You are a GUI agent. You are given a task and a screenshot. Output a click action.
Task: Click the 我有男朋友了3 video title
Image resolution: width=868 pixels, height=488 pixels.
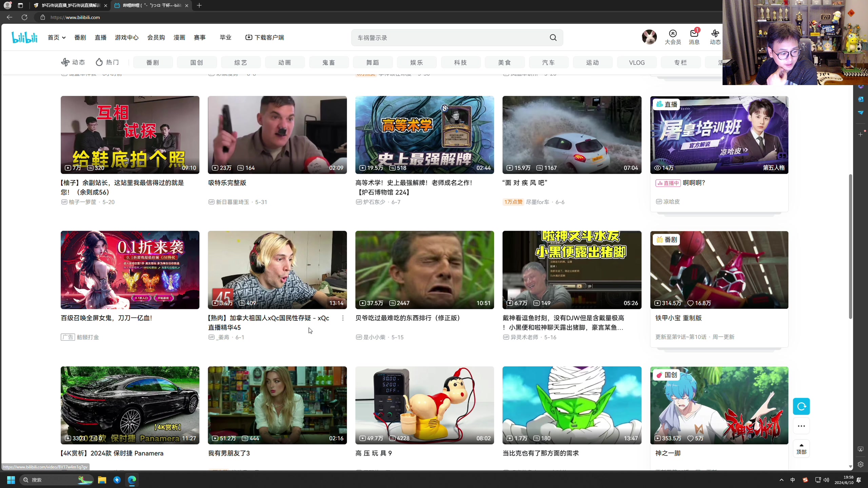pos(229,453)
